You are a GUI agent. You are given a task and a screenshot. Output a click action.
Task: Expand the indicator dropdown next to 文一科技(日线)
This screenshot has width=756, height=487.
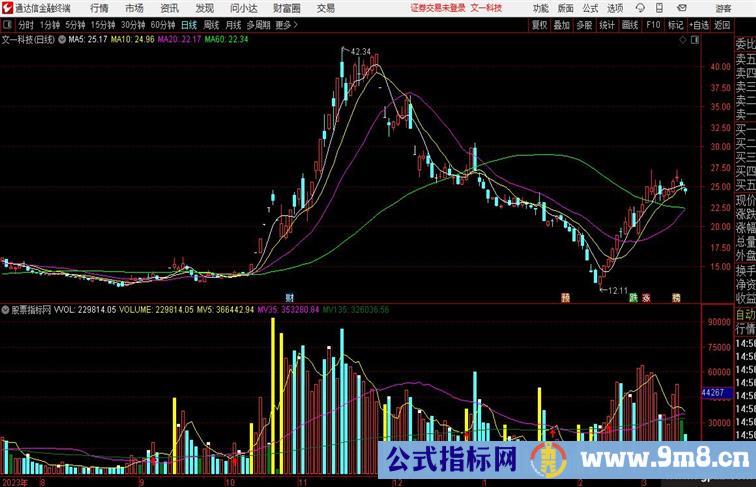point(62,40)
